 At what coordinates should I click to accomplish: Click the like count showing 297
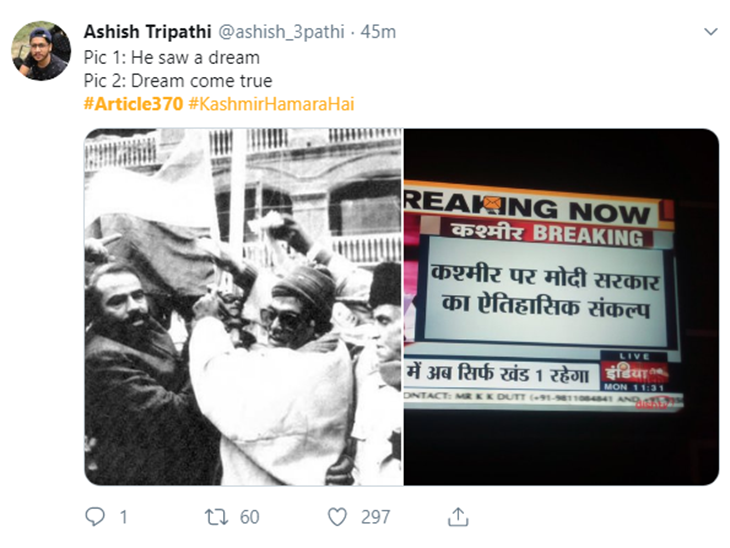click(375, 517)
